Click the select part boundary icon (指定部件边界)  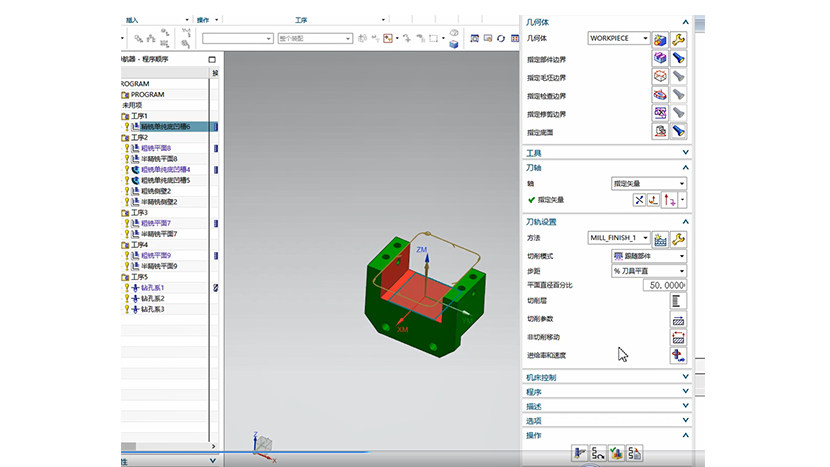click(x=659, y=58)
